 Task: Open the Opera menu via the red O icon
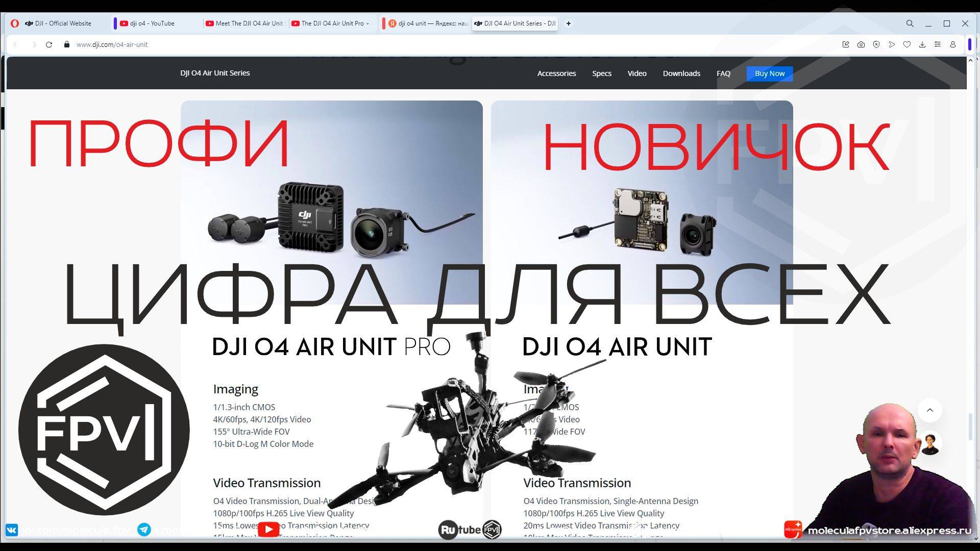[x=15, y=23]
